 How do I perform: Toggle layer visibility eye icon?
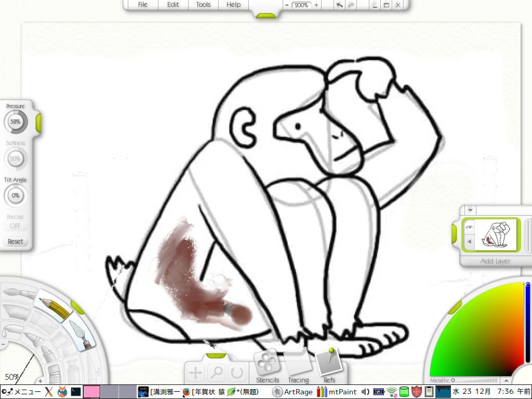(x=469, y=227)
